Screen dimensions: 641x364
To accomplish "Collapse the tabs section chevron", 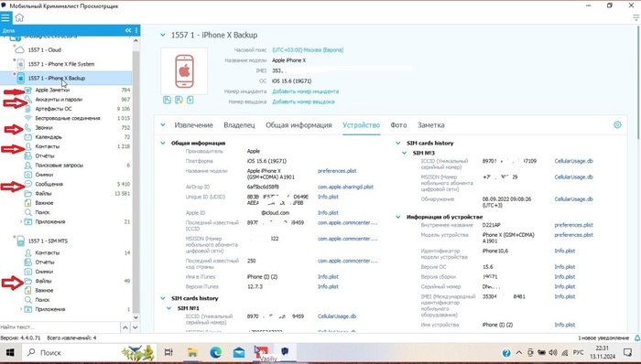I will pyautogui.click(x=163, y=125).
